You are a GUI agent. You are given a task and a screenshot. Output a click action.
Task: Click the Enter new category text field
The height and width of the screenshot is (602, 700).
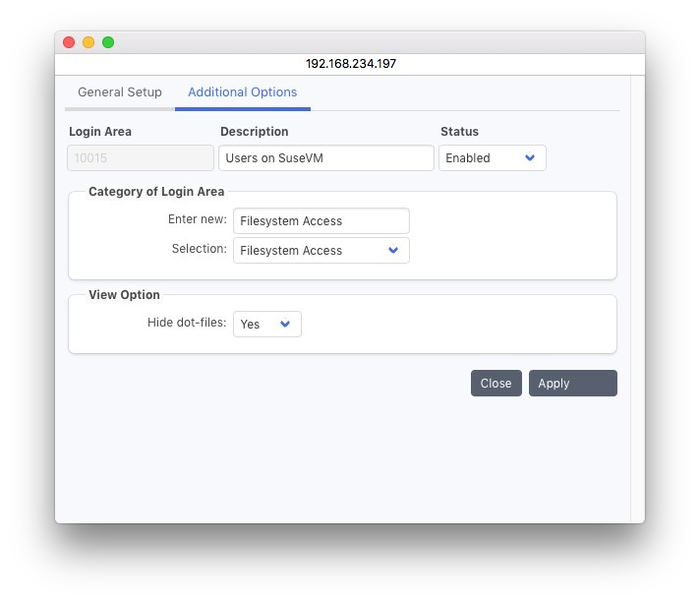(x=321, y=221)
